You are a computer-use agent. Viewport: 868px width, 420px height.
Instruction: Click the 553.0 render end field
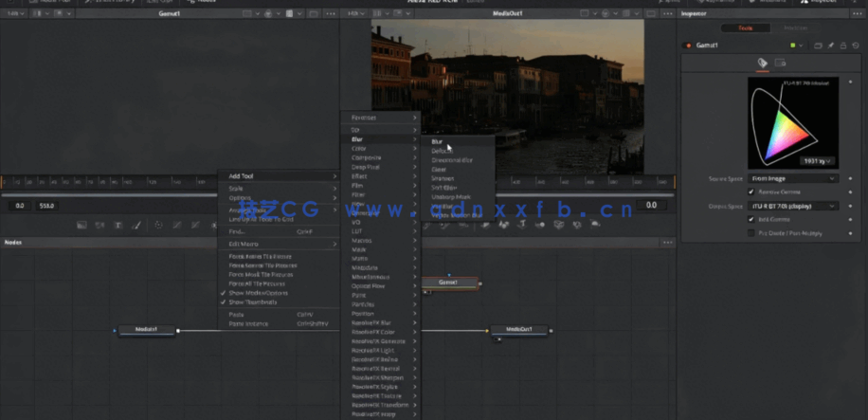47,206
